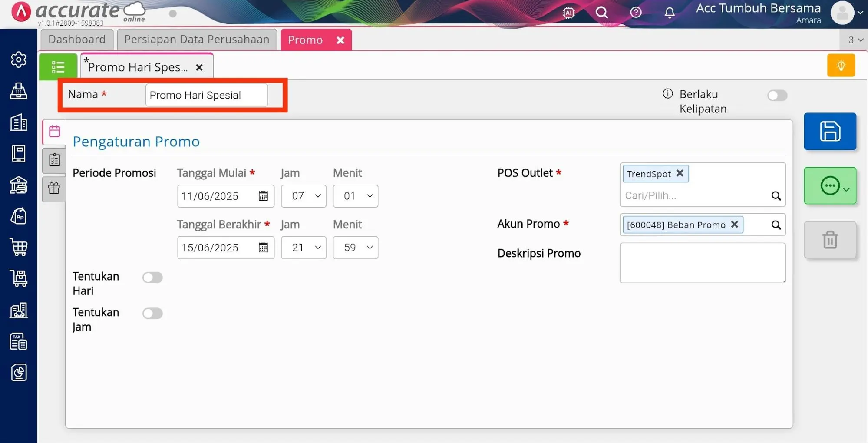The image size is (868, 443).
Task: Click the yellow lightbulb tips icon
Action: click(841, 66)
